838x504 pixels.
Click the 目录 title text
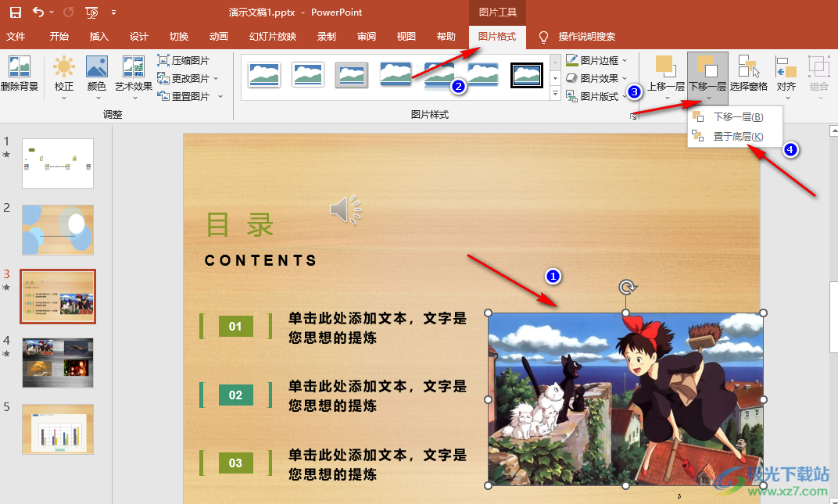[x=240, y=224]
